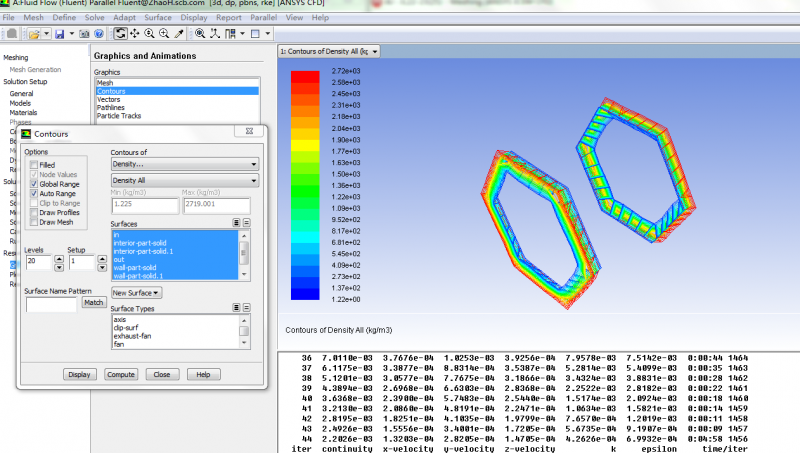Click the red top band of color legend
The width and height of the screenshot is (800, 453).
[305, 76]
